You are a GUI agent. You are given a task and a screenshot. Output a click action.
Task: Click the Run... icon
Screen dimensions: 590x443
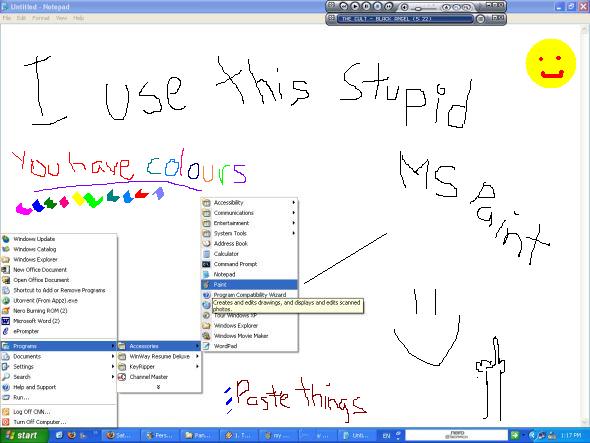coord(6,397)
